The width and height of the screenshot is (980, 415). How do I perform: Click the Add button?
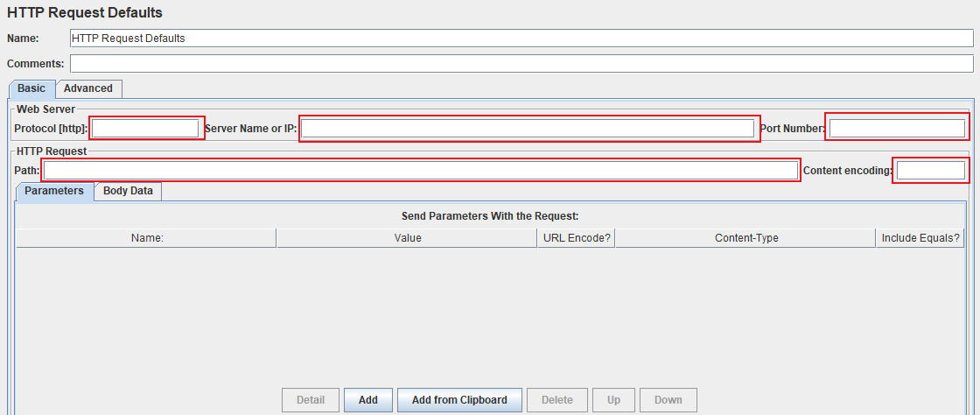(368, 400)
